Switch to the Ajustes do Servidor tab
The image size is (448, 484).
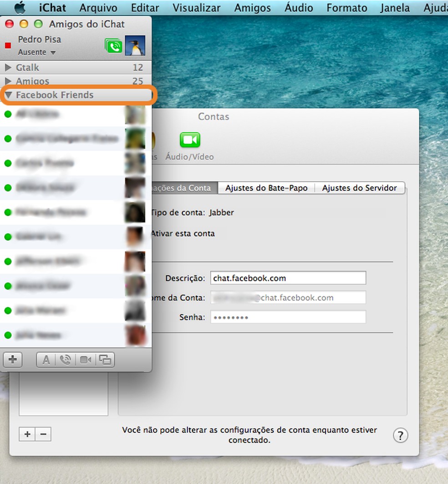(359, 188)
